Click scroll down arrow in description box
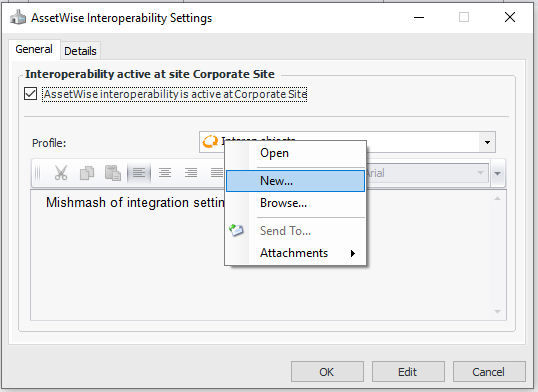This screenshot has width=538, height=392. [498, 312]
